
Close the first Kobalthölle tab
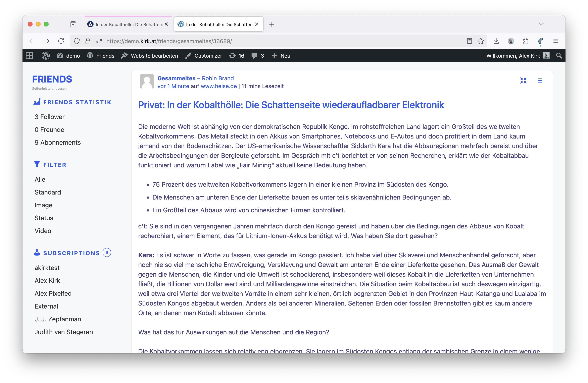(x=166, y=24)
